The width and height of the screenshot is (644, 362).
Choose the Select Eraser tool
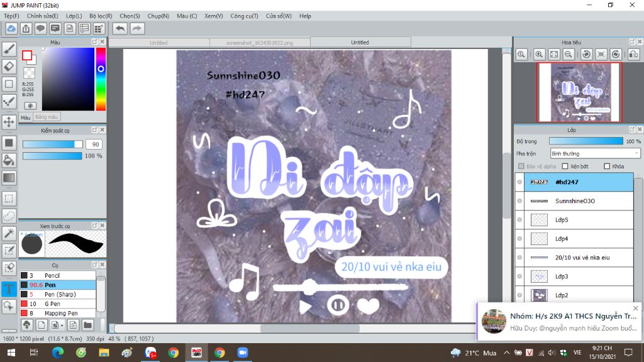pos(9,268)
